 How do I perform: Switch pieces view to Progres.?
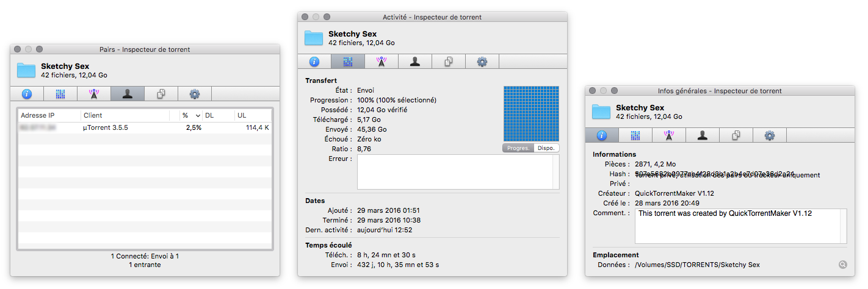pyautogui.click(x=518, y=148)
